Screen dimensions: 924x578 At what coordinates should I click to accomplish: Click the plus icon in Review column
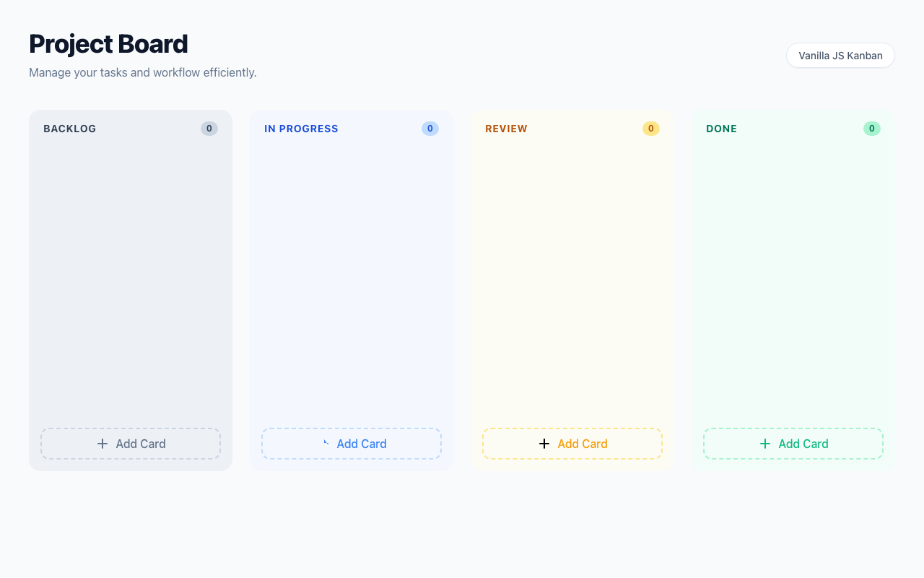click(x=544, y=444)
